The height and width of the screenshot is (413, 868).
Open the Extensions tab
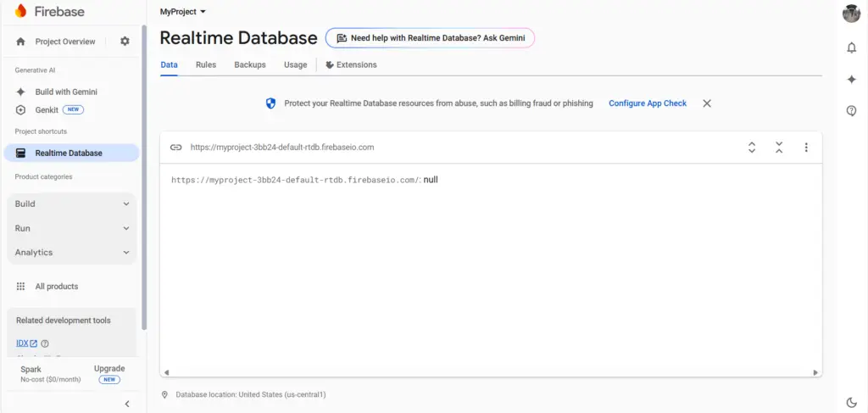[x=351, y=64]
